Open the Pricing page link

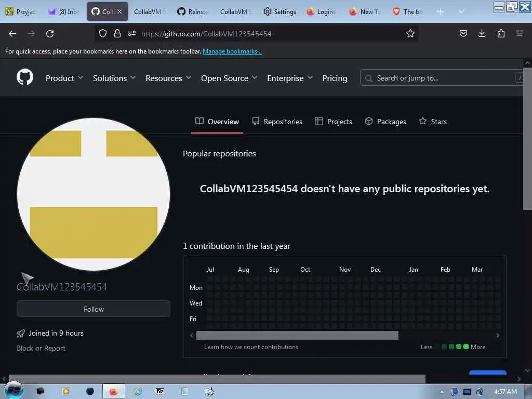(x=335, y=78)
